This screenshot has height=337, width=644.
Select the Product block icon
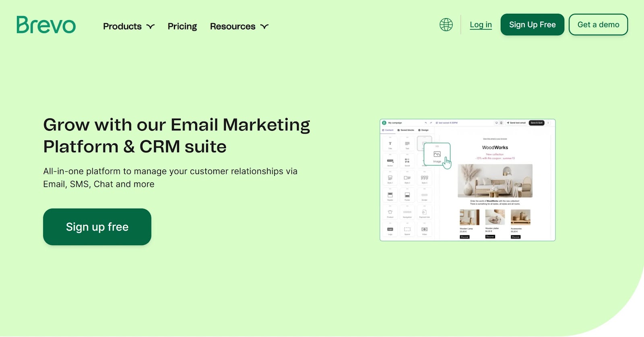click(390, 213)
